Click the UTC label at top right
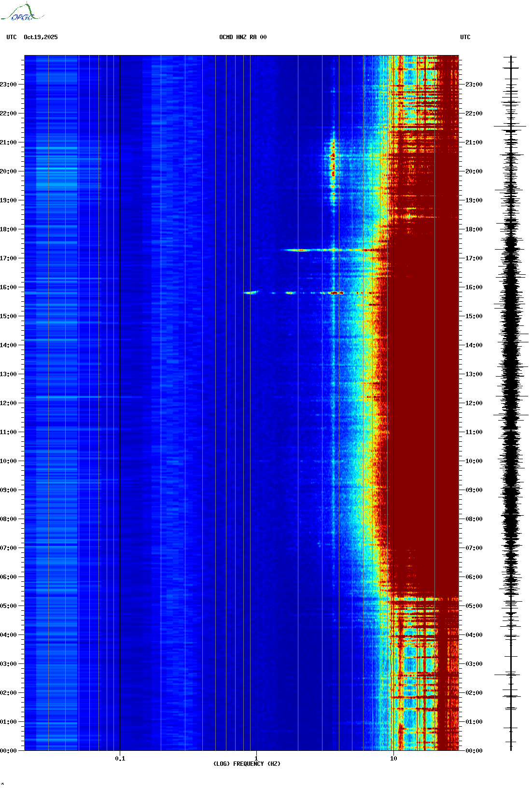 click(x=465, y=37)
